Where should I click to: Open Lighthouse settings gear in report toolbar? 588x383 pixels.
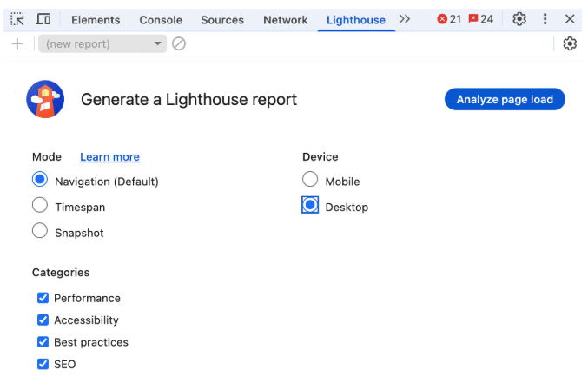click(x=570, y=44)
